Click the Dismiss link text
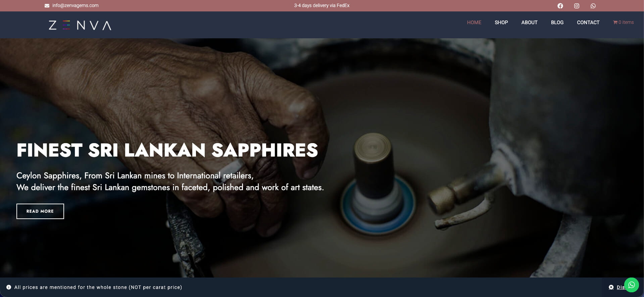This screenshot has height=297, width=644. point(621,287)
